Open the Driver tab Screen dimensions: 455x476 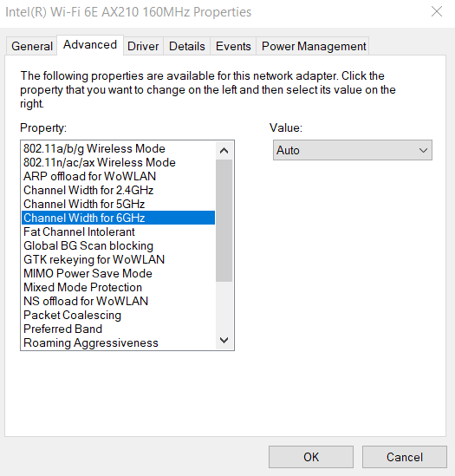pos(143,46)
